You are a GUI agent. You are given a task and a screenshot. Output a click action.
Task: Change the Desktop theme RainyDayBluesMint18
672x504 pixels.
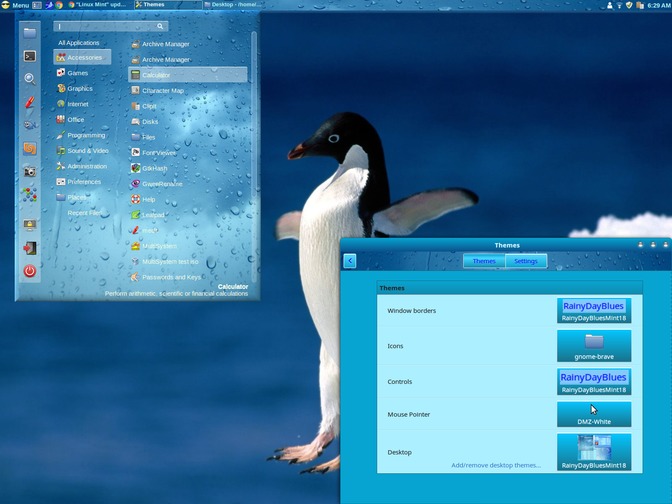(594, 452)
